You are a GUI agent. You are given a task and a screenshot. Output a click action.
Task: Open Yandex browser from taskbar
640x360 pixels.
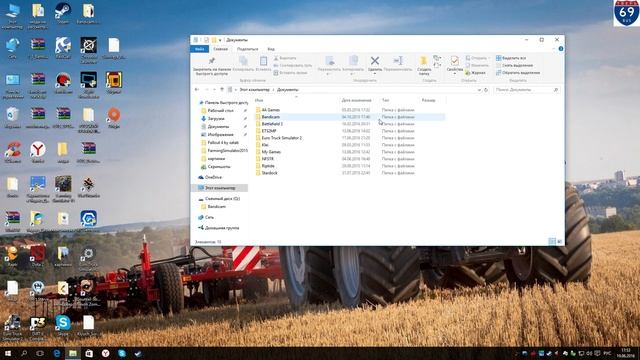pos(105,353)
